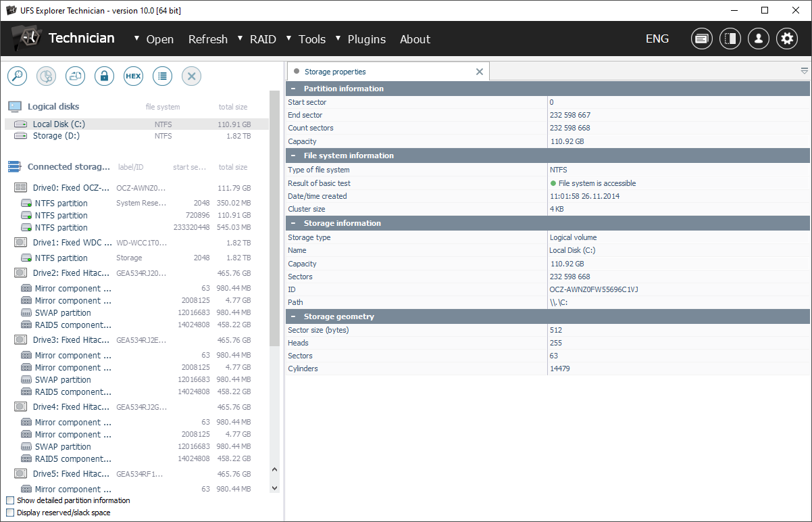Select the 545.03 MB NTFS partition

pos(136,227)
